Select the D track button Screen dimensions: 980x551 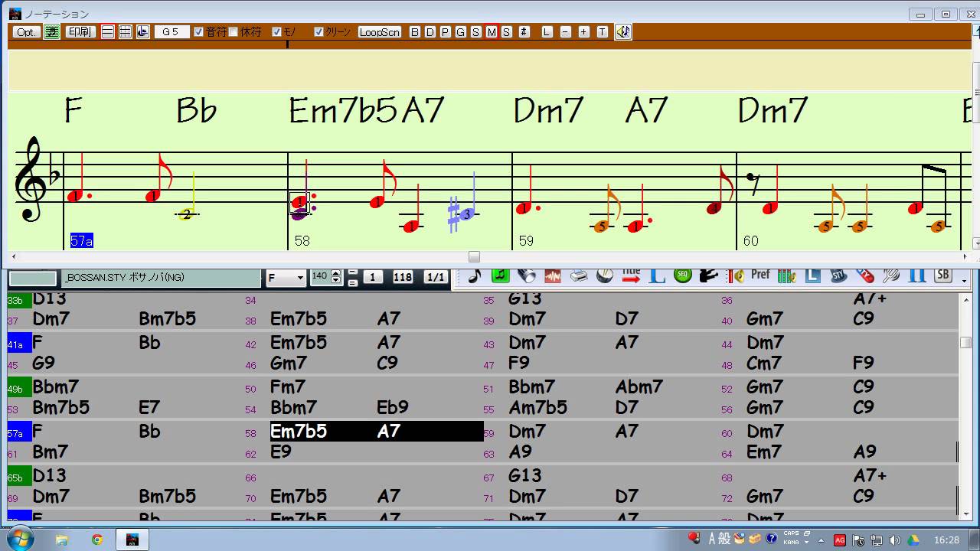click(430, 32)
